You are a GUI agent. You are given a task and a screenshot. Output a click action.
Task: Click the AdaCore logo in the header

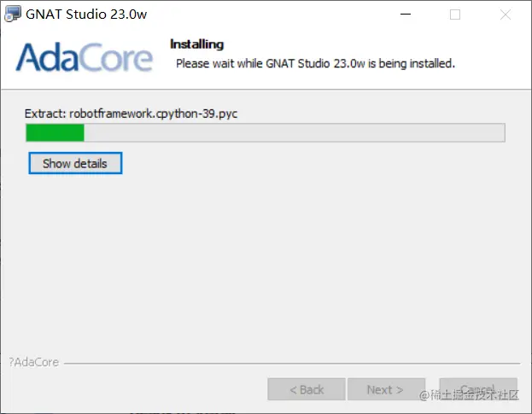coord(85,57)
